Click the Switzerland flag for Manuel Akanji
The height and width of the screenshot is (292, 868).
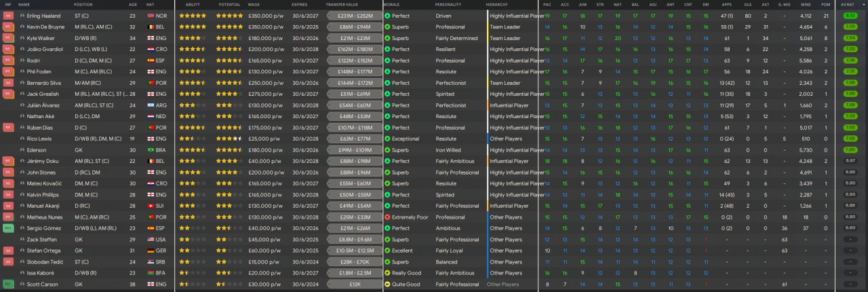(x=151, y=206)
